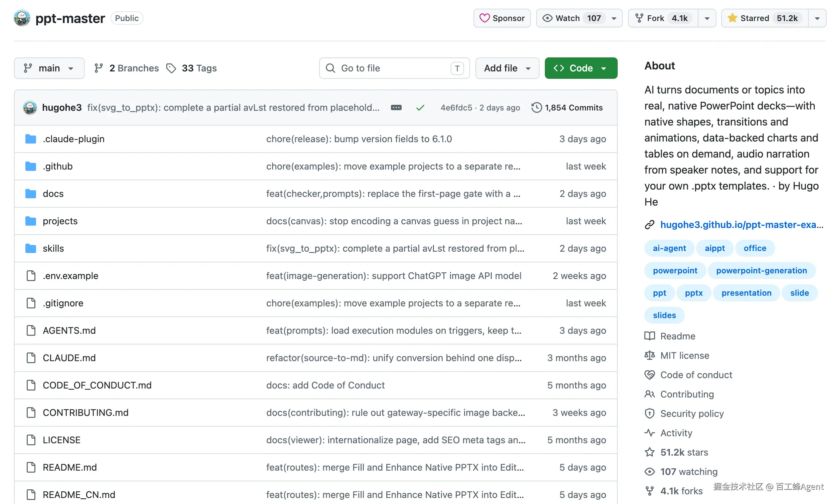The image size is (836, 504).
Task: Click the branches icon beside 2 Branches
Action: click(99, 68)
